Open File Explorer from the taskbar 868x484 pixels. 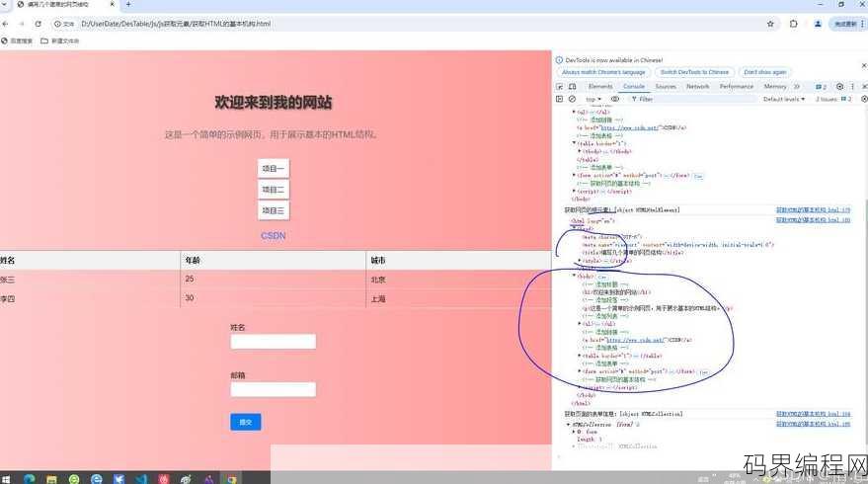click(51, 479)
